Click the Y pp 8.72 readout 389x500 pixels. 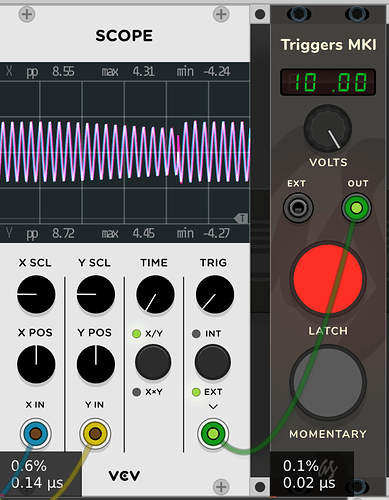[x=50, y=233]
